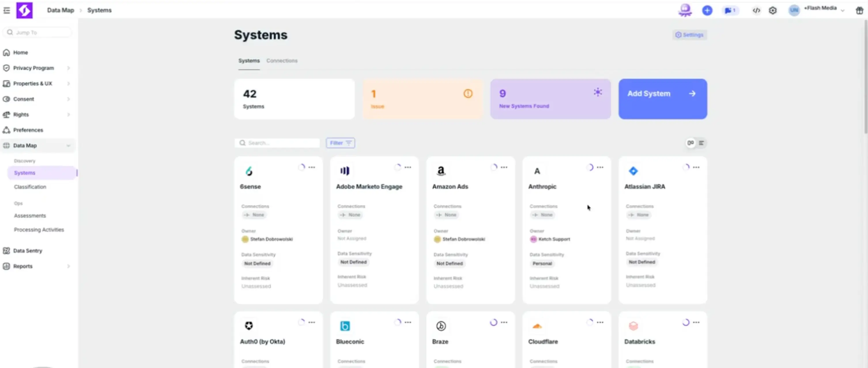Toggle the hamburger sidebar menu
The height and width of the screenshot is (368, 868).
[6, 10]
